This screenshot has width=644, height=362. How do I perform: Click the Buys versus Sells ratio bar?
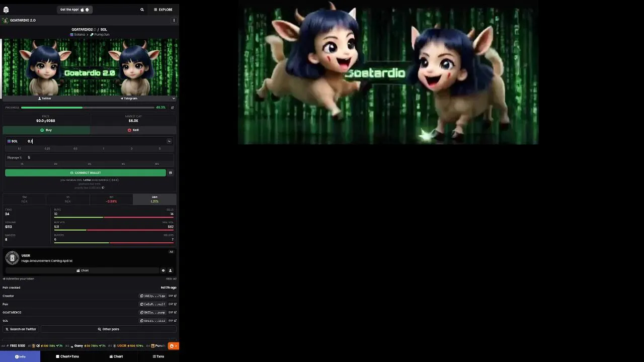[114, 217]
